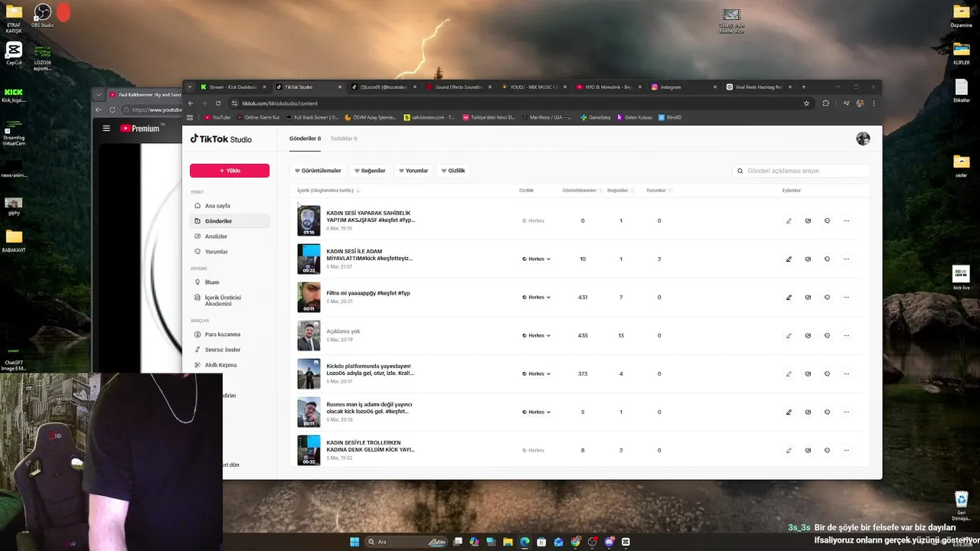
Task: View comments icon for 'Filtre mi yaaaappğy' post
Action: click(827, 297)
